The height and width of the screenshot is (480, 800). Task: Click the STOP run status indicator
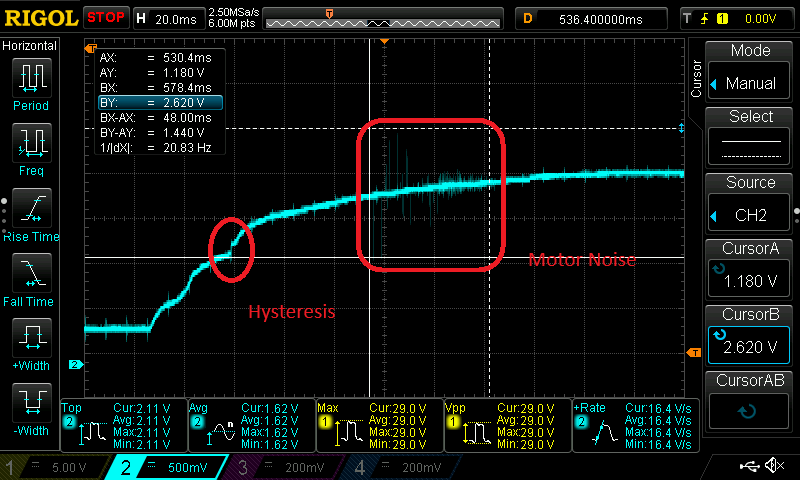pos(106,18)
